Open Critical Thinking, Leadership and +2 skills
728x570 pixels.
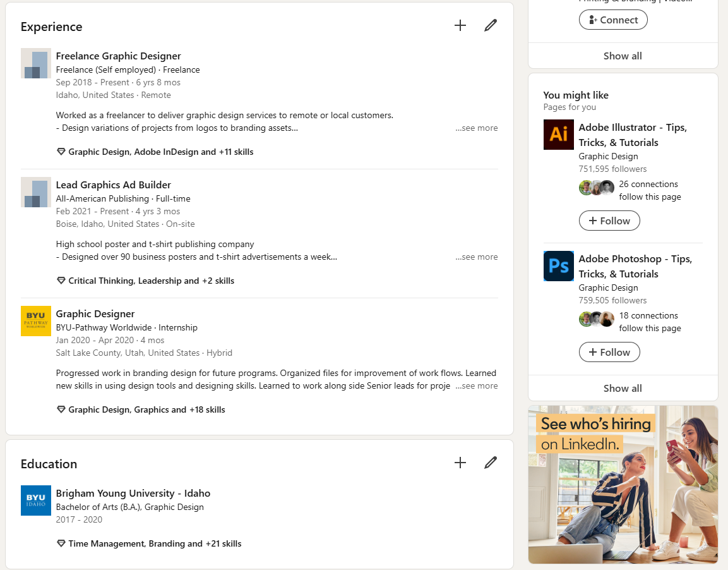pos(152,281)
